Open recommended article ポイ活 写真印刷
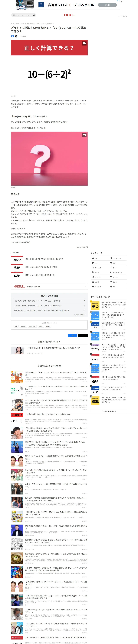 coord(49,377)
